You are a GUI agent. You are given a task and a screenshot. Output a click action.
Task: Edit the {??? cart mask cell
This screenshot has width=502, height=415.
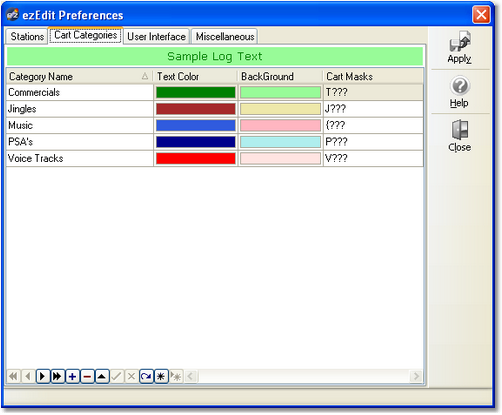click(x=373, y=125)
